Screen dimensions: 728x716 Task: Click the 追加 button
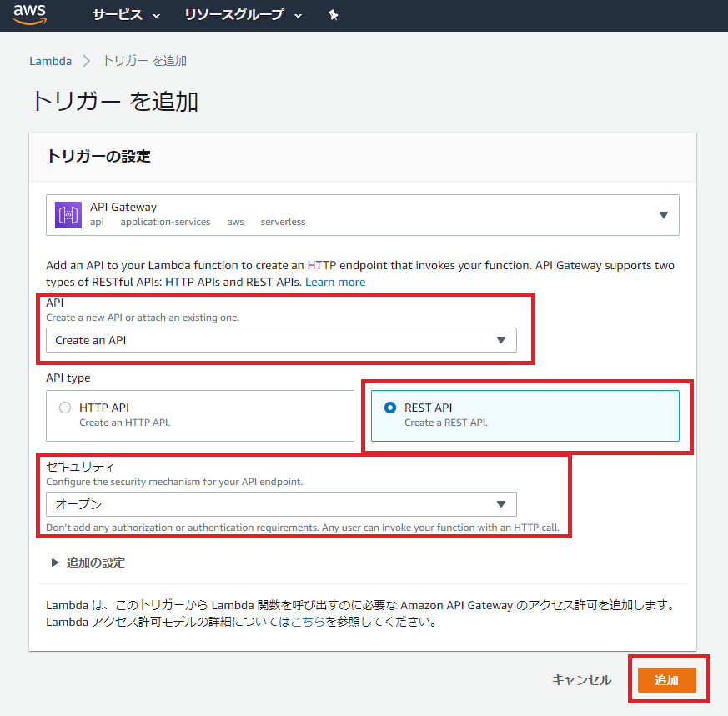point(667,679)
